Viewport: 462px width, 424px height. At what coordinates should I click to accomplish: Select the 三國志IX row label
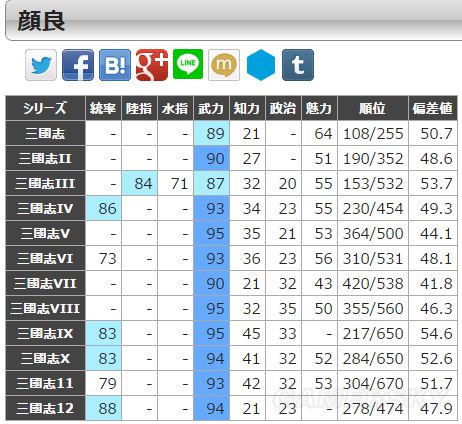pyautogui.click(x=46, y=333)
